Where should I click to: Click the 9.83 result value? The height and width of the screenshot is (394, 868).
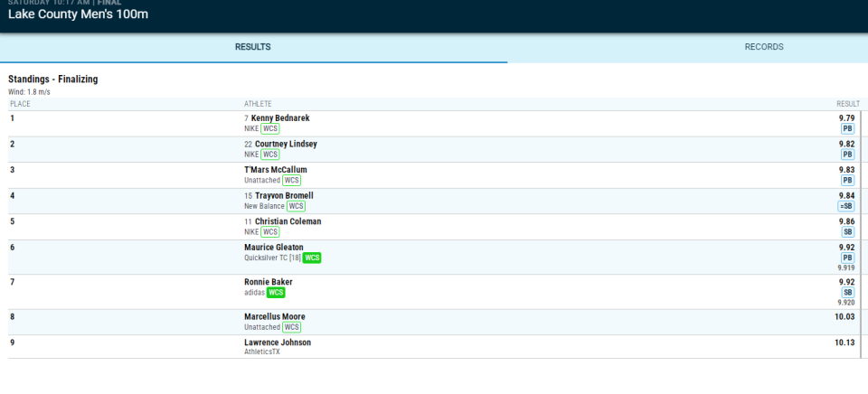(x=846, y=170)
